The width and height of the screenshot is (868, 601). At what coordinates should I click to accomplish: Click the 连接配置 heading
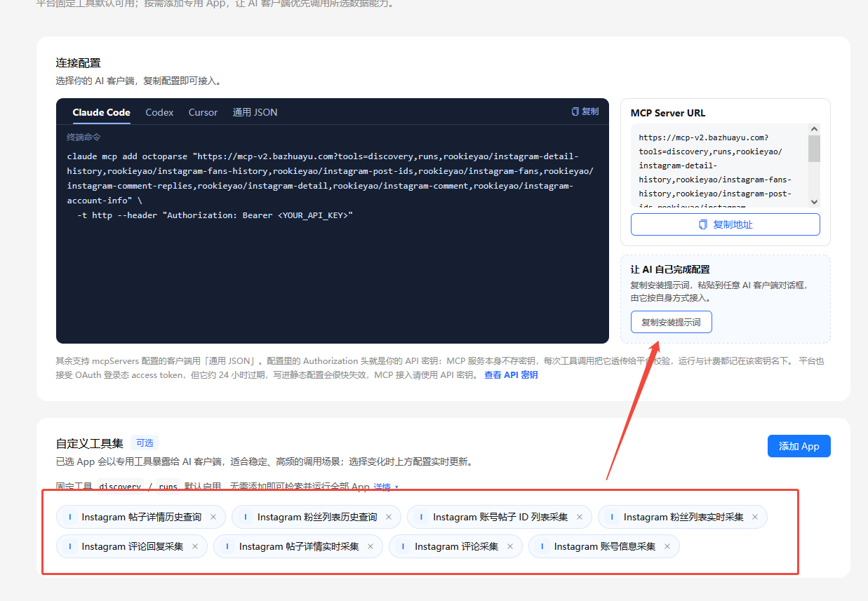[79, 63]
